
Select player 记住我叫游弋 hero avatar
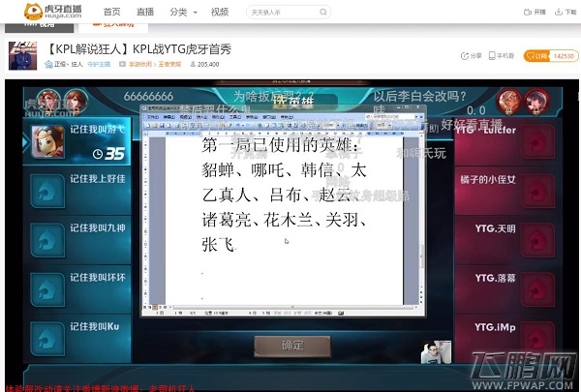tap(47, 141)
